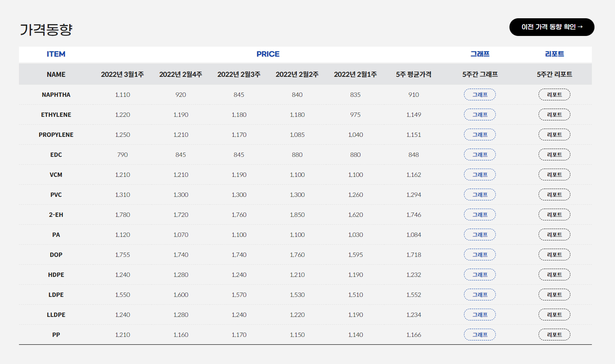
Task: Select the PROPYLENE row name
Action: 56,135
